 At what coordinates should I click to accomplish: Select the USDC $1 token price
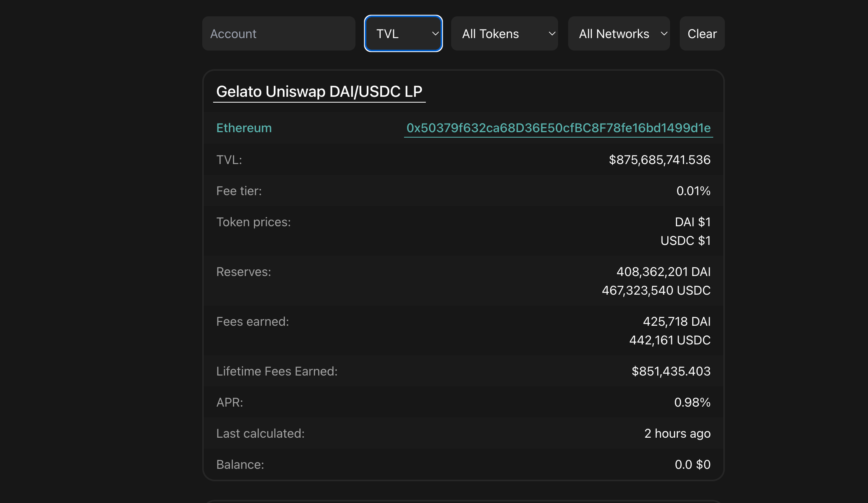click(685, 241)
